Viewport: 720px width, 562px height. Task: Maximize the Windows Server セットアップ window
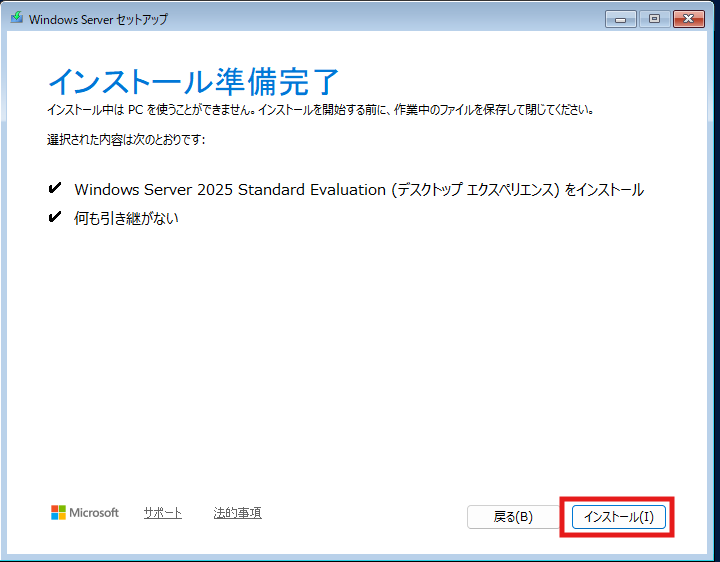tap(654, 19)
